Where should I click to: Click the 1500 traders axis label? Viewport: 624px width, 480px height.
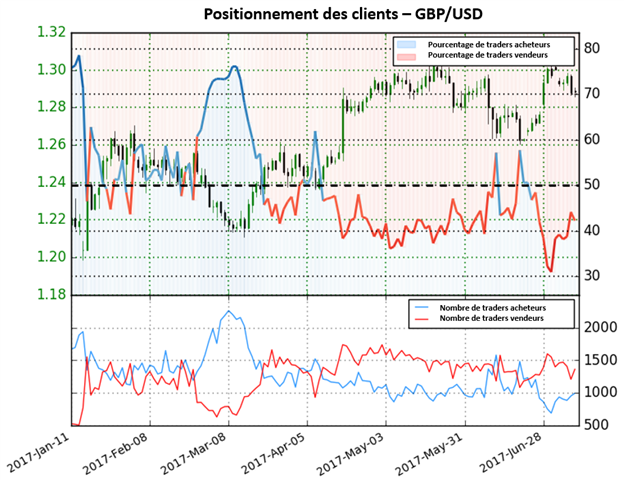601,360
